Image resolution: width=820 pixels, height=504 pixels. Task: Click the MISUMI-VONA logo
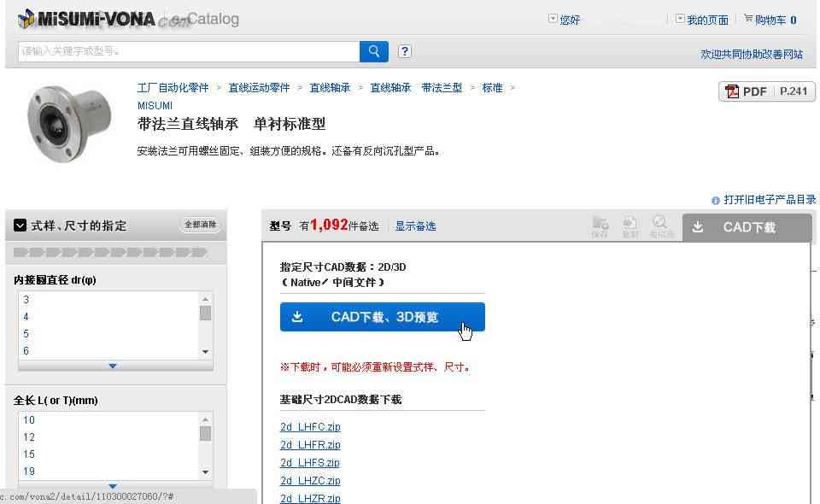pyautogui.click(x=86, y=20)
